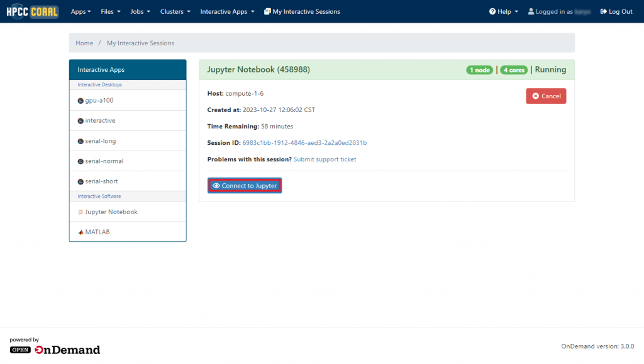Viewport: 644px width, 364px height.
Task: Navigate to Home via the breadcrumb
Action: (x=84, y=42)
